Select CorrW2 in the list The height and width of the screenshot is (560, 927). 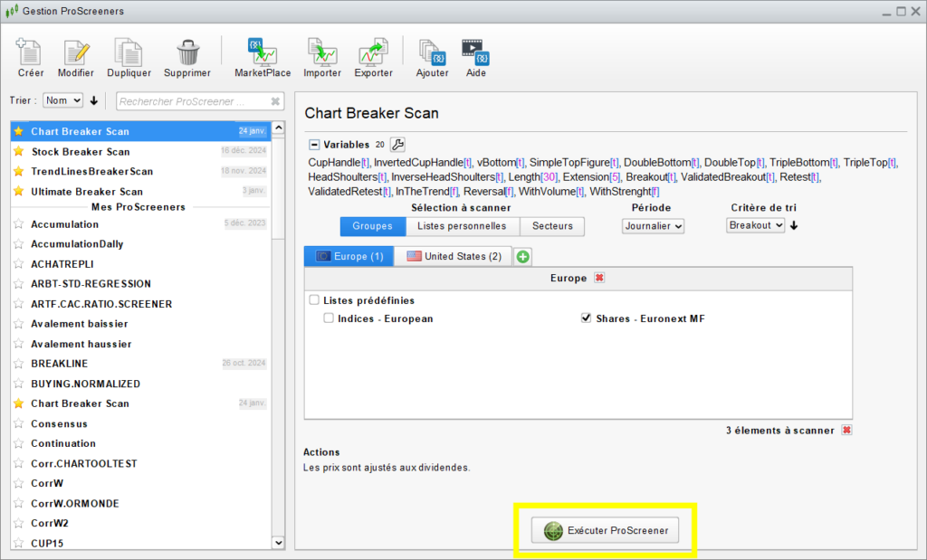click(140, 524)
